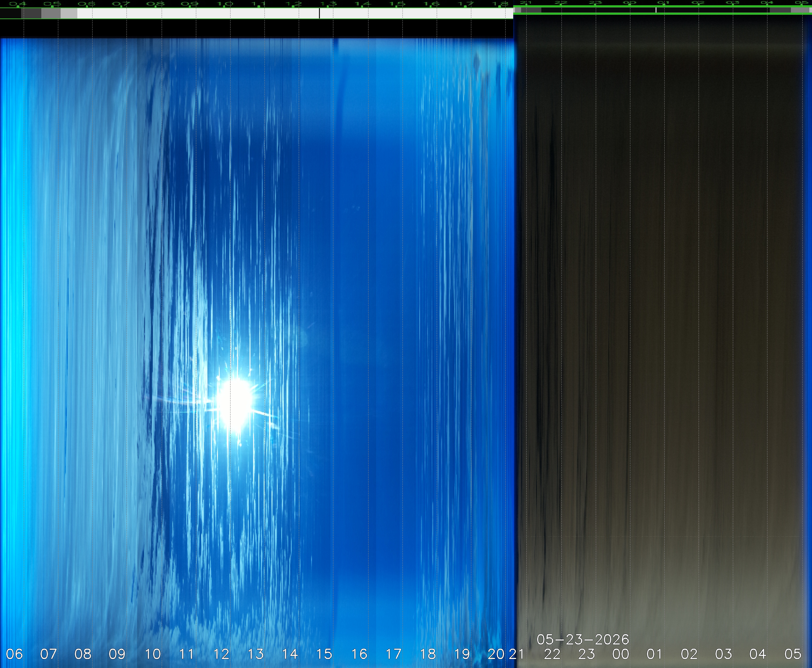Click the 03 hour label at bottom
This screenshot has width=812, height=668.
pos(723,654)
